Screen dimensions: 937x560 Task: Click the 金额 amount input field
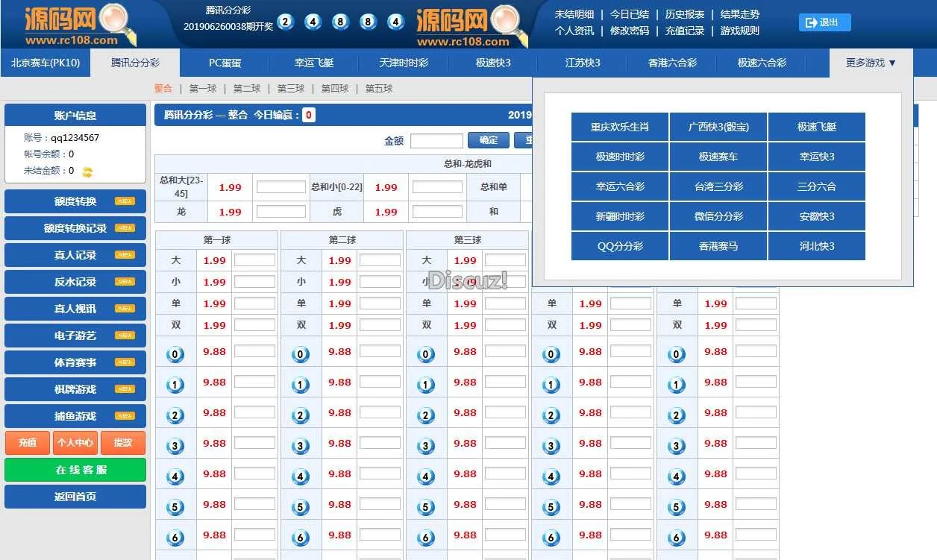pos(436,141)
